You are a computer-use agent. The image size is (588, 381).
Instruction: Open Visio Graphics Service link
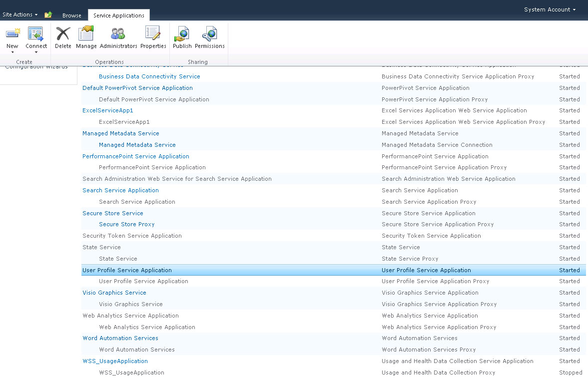coord(114,293)
